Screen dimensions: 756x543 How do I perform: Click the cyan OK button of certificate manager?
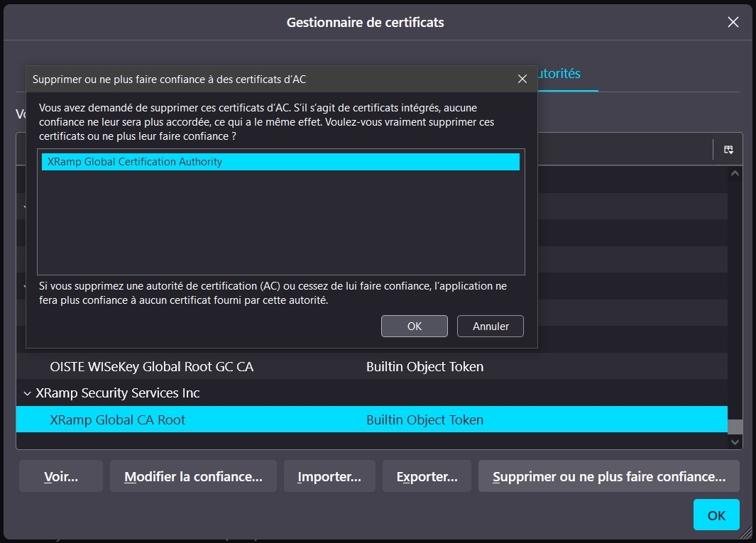(x=716, y=515)
